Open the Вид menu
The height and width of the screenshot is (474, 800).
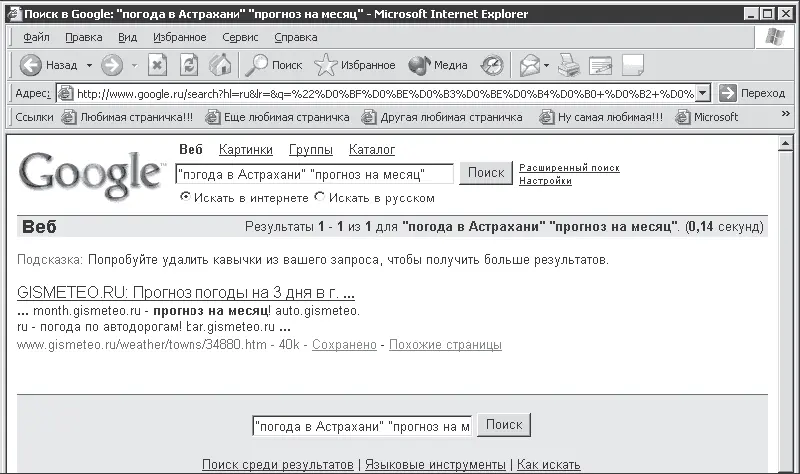(128, 37)
